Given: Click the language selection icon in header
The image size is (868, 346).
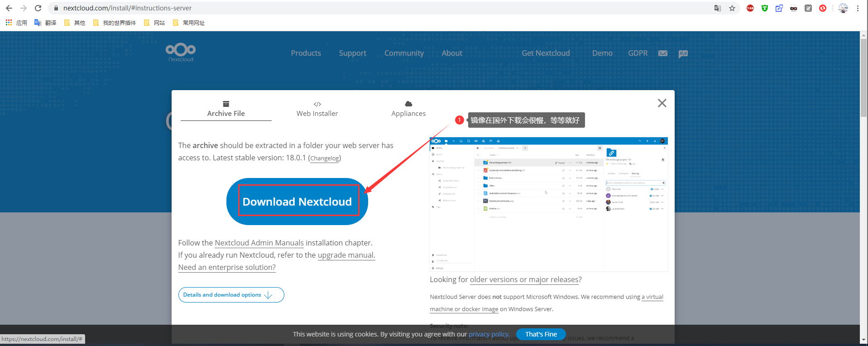Looking at the screenshot, I should [683, 54].
